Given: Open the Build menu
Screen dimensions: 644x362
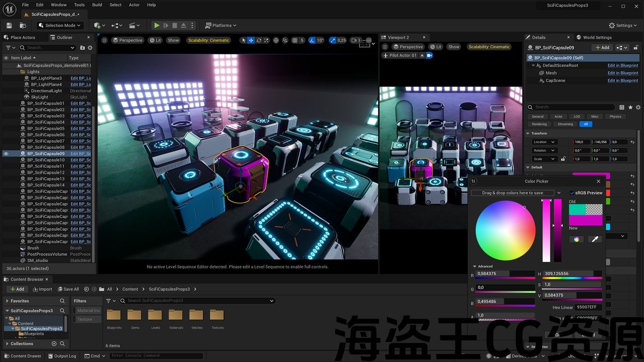Looking at the screenshot, I should tap(97, 5).
